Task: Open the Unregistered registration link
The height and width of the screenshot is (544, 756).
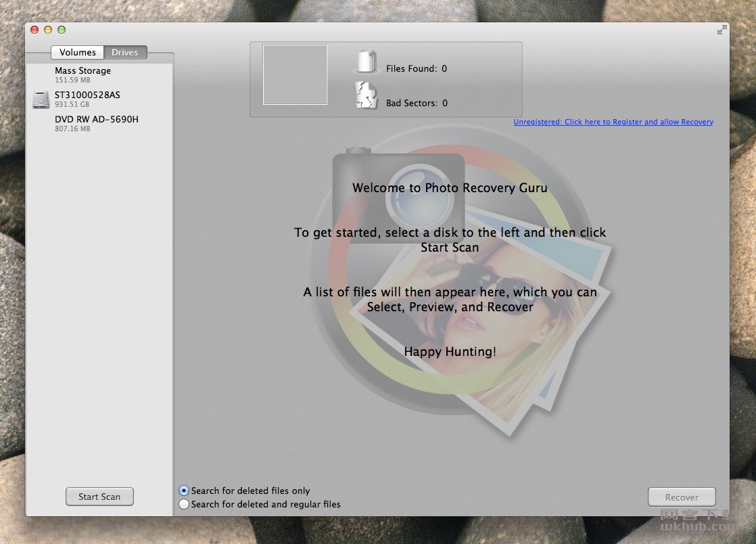Action: pyautogui.click(x=613, y=122)
